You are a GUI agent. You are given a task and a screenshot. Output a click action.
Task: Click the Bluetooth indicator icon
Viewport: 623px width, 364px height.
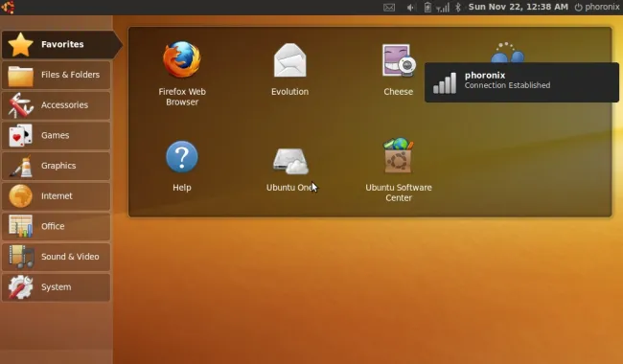click(458, 7)
